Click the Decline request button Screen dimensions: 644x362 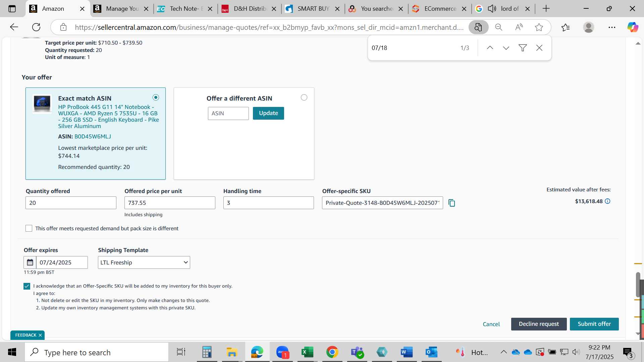tap(539, 324)
